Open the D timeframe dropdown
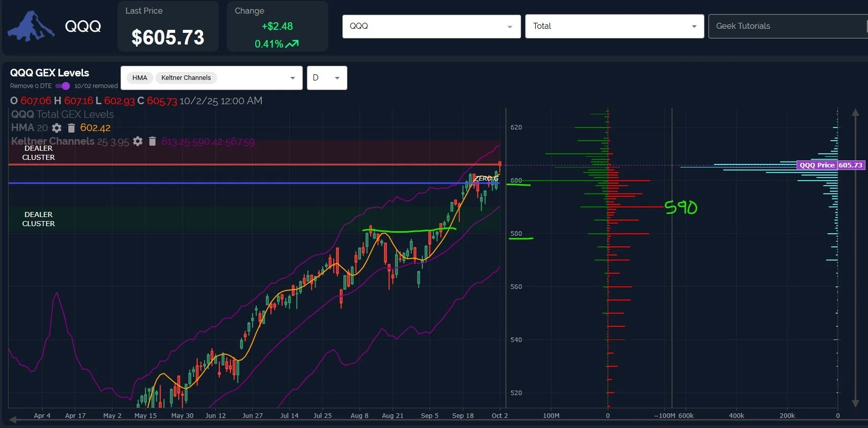The image size is (868, 428). (327, 78)
